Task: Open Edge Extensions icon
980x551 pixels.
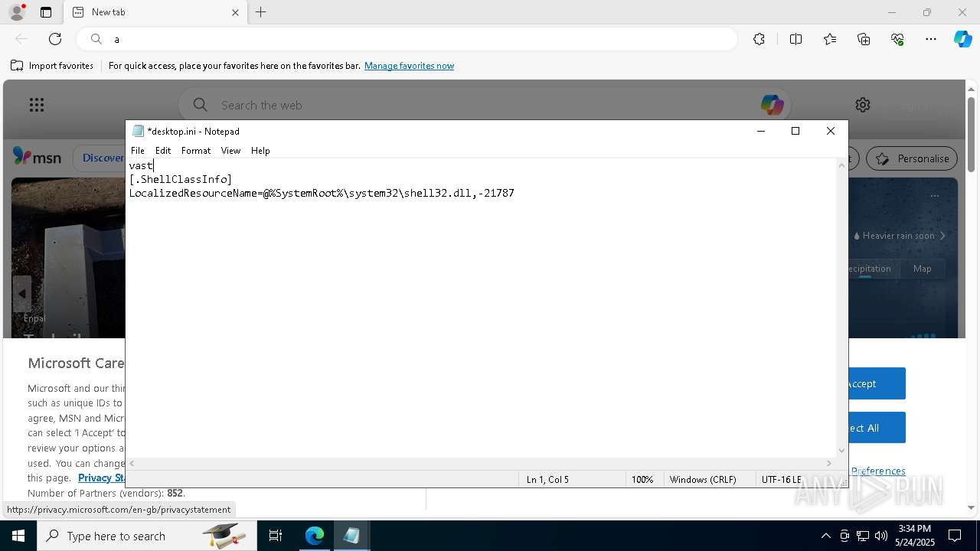Action: pos(759,39)
